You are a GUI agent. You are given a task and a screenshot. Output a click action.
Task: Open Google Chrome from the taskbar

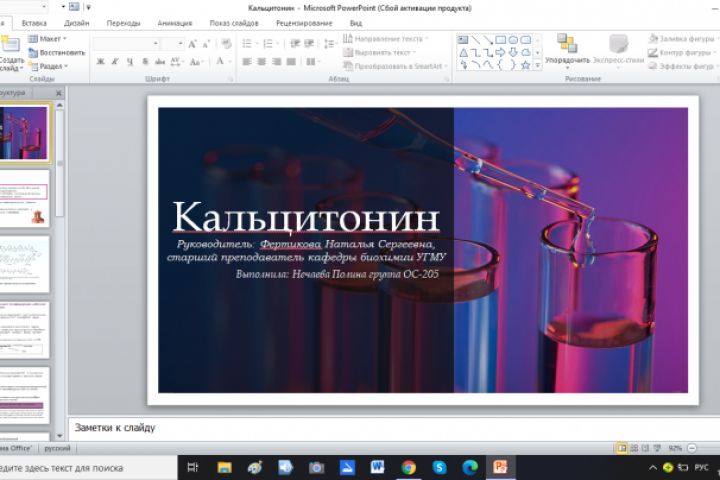coord(408,468)
